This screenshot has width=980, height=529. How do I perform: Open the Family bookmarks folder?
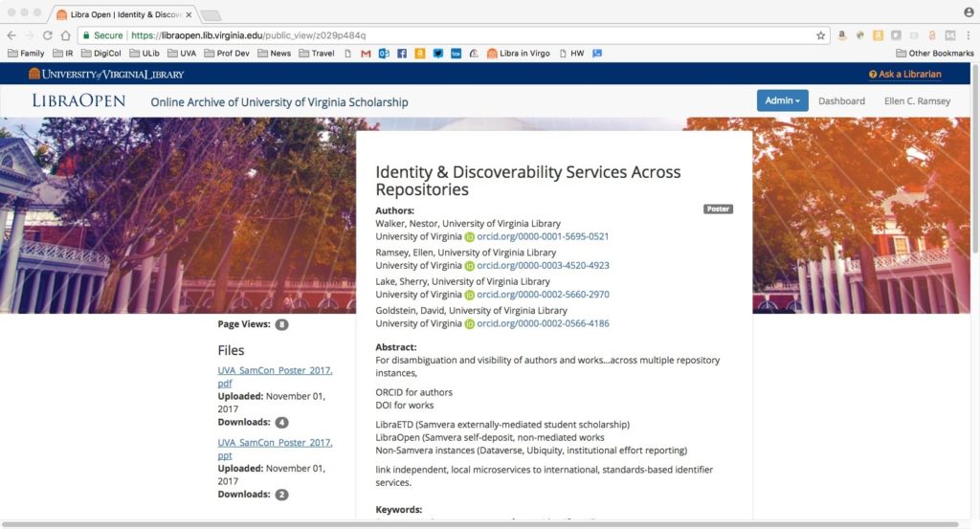pos(26,54)
